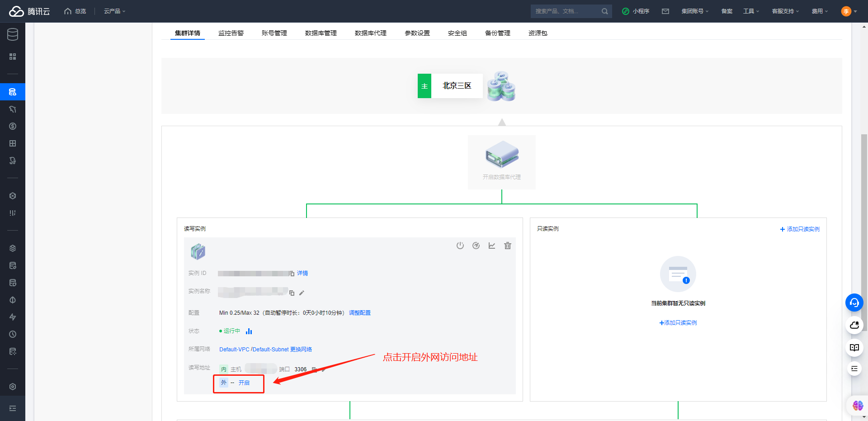Open the 工具 dropdown in the top bar

click(x=751, y=11)
